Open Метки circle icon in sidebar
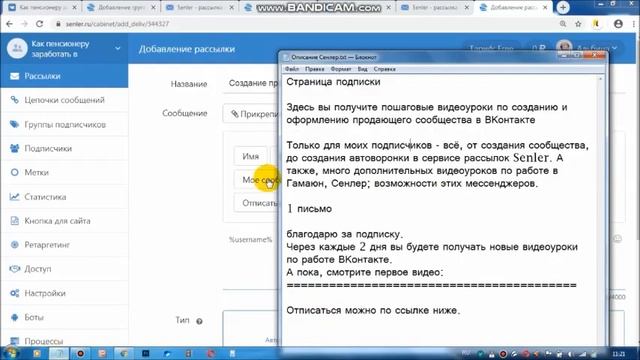 click(15, 172)
